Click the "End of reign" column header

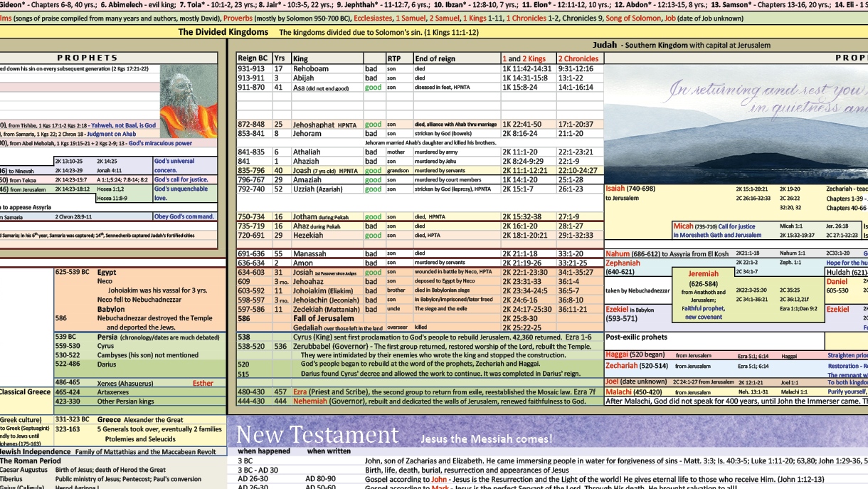pyautogui.click(x=436, y=58)
